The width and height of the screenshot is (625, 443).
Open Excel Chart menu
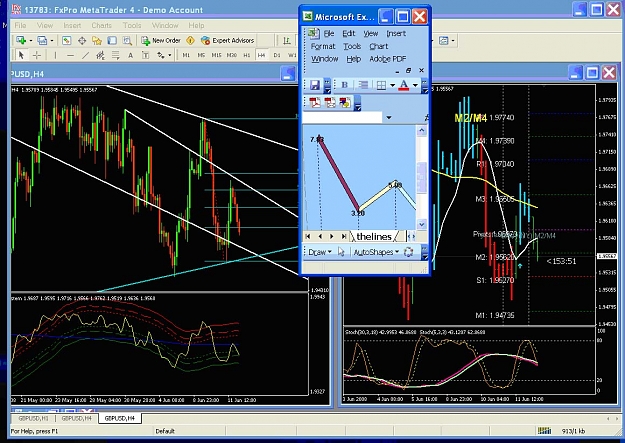coord(379,46)
